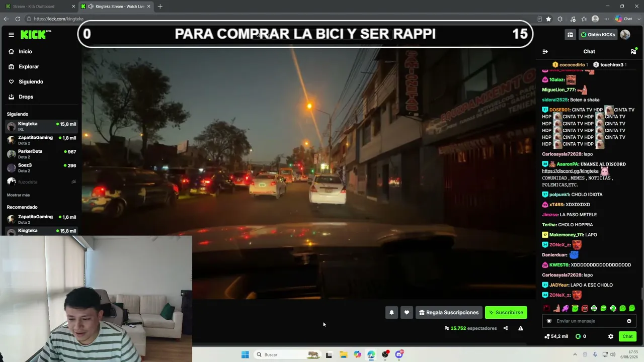The image size is (644, 362).
Task: Click username Makemoney_111 in chat
Action: pos(567,235)
